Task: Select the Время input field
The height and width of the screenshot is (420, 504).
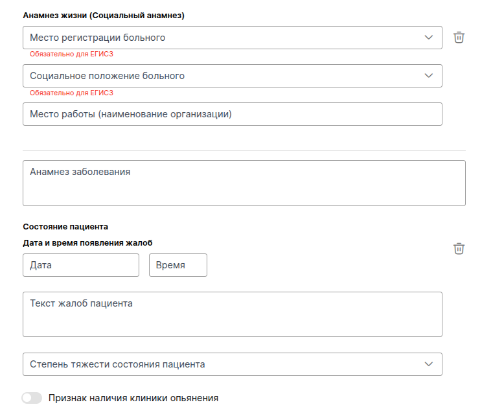Action: pyautogui.click(x=178, y=265)
